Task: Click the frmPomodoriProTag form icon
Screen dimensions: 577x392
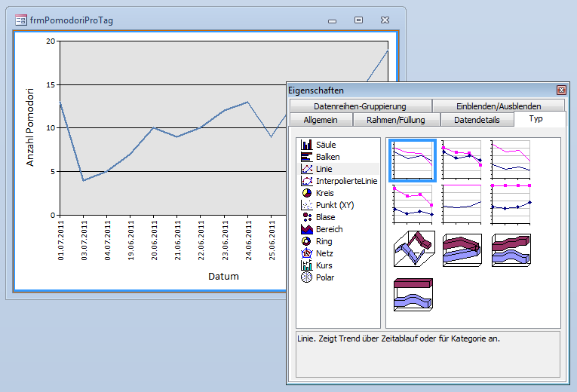Action: [x=20, y=20]
